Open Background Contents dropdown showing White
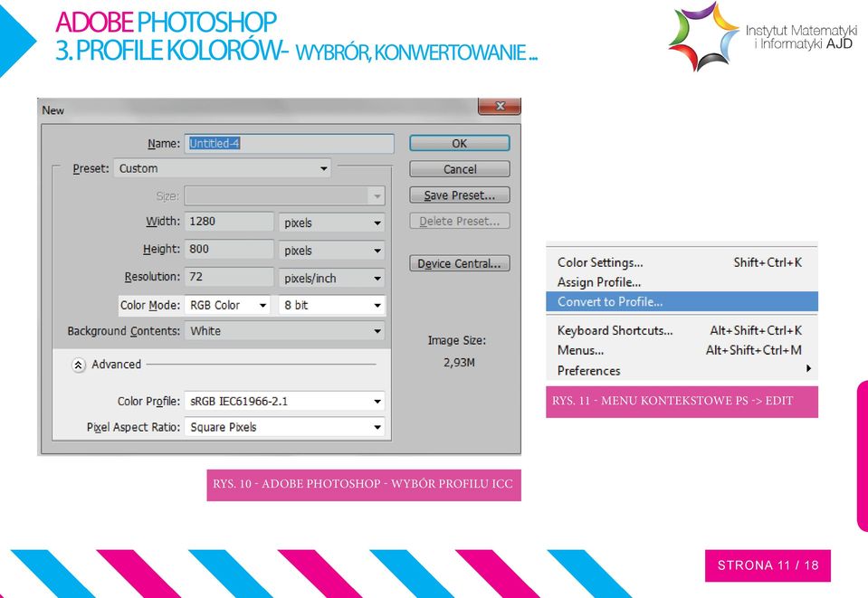 click(x=284, y=331)
